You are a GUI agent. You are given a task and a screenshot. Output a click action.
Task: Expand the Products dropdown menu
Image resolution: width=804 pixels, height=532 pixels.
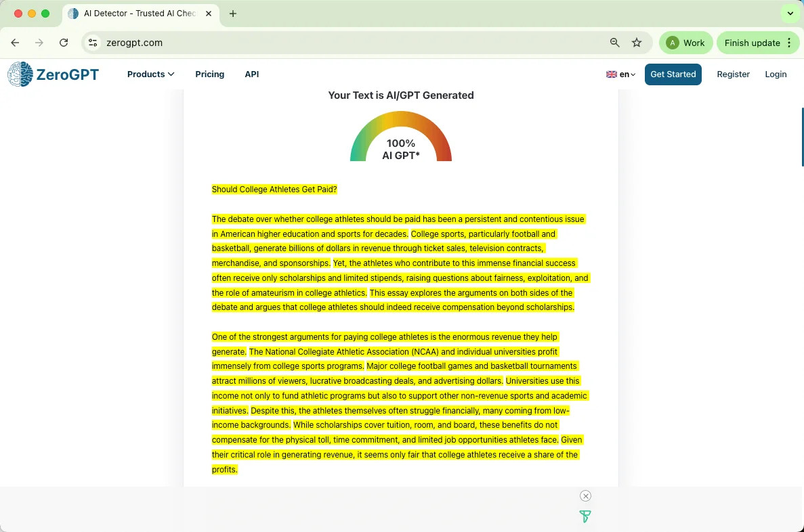click(x=151, y=74)
